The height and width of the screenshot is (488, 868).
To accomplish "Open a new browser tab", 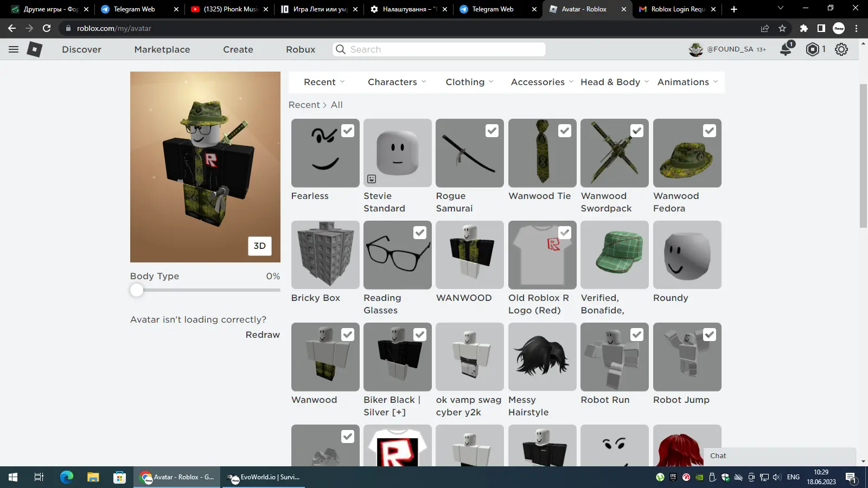I will (734, 9).
